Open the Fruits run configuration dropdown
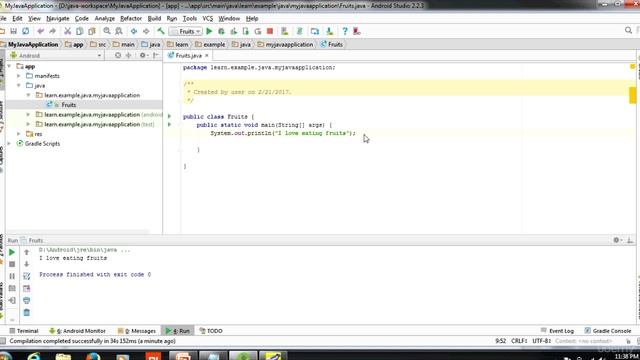 (186, 31)
